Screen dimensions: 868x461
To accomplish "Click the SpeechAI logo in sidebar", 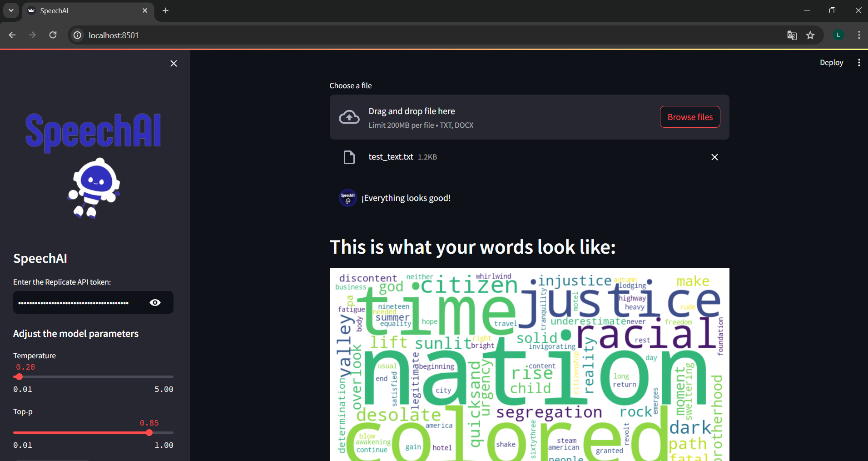I will pos(93,165).
